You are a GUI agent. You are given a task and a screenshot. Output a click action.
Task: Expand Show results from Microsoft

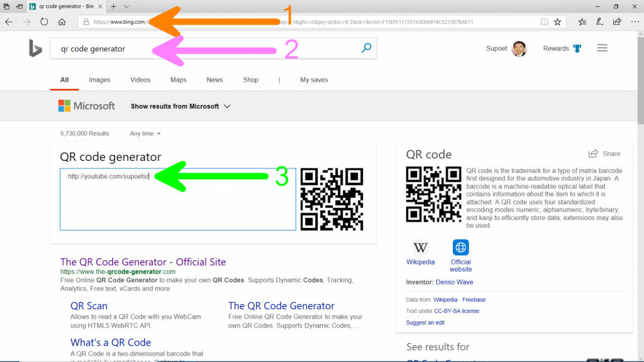pyautogui.click(x=180, y=106)
